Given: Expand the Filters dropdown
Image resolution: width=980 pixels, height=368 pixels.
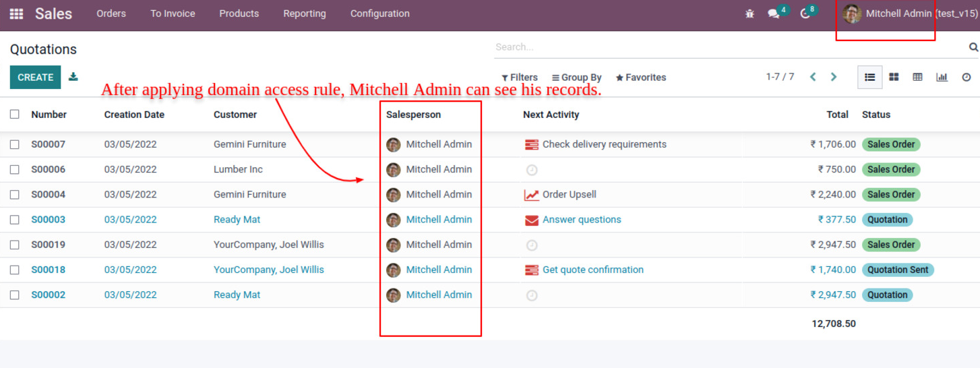Looking at the screenshot, I should [x=519, y=78].
